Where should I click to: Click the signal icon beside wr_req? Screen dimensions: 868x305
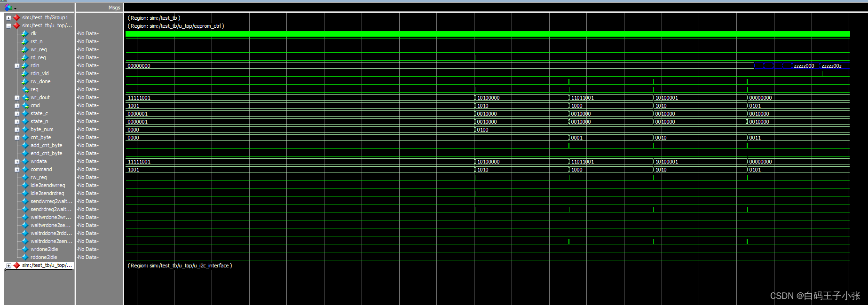click(24, 49)
